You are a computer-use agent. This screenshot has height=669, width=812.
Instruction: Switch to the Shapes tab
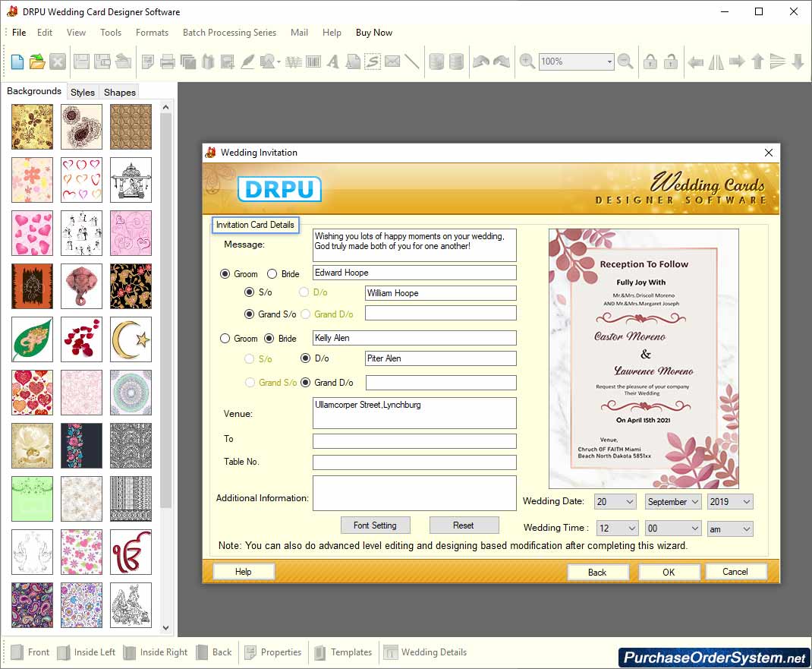click(x=120, y=92)
